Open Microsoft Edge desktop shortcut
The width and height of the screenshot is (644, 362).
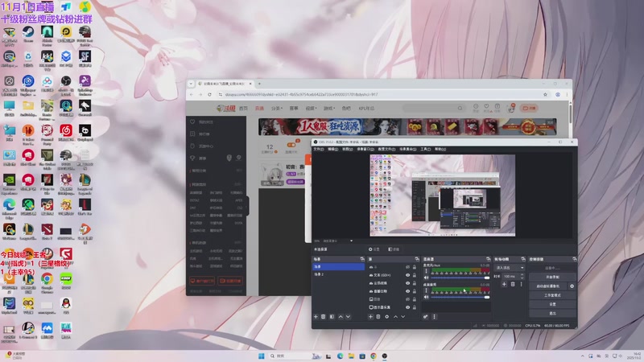9,208
